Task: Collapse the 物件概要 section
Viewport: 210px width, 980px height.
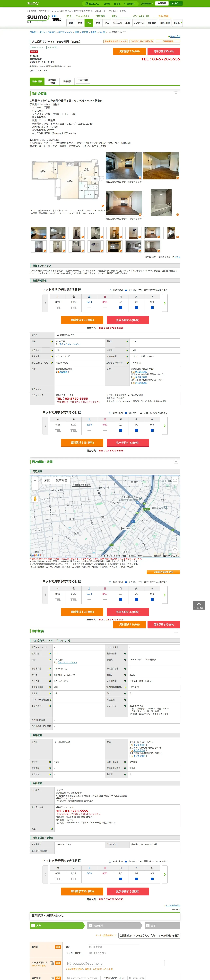Action: pos(176,631)
